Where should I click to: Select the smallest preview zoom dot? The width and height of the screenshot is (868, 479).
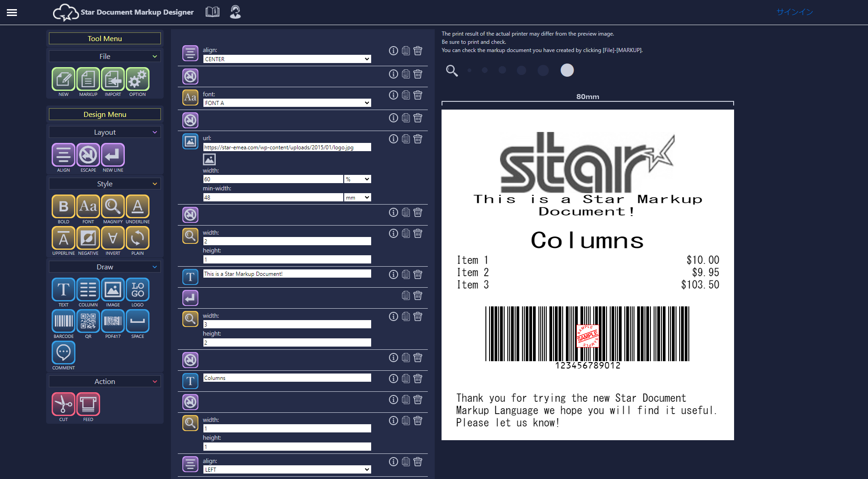469,70
